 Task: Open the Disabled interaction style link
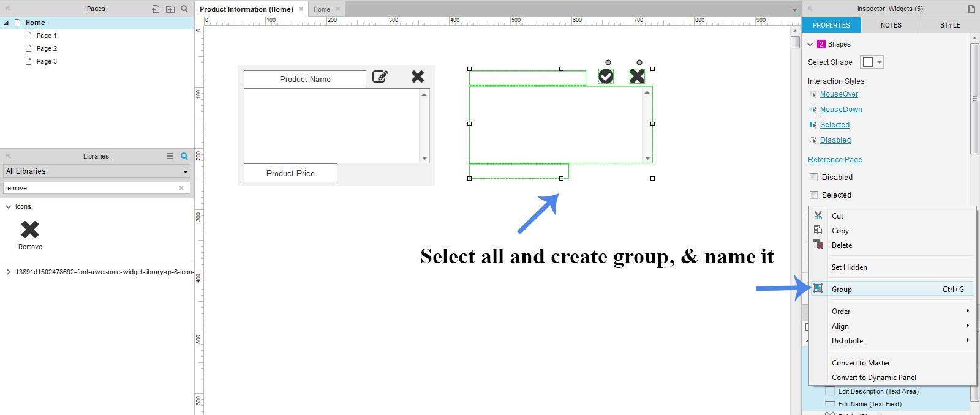pos(835,140)
